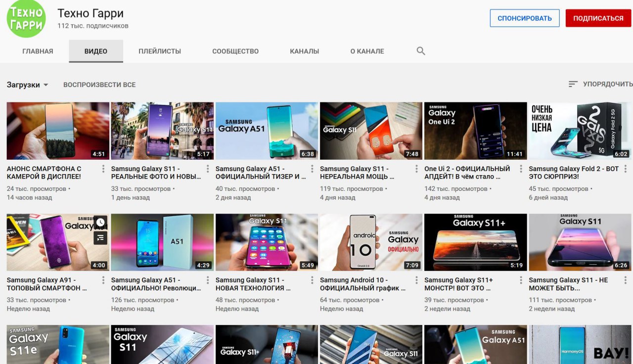633x364 pixels.
Task: Add Galaxy A91 video to Watch Later
Action: coord(100,223)
